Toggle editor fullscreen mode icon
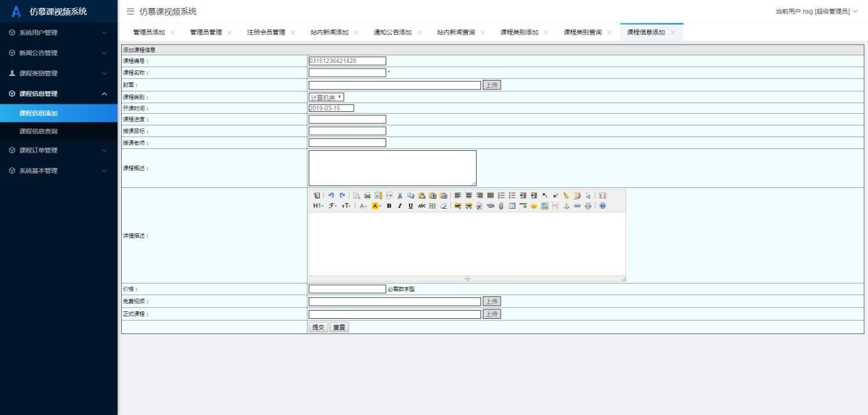The width and height of the screenshot is (868, 415). point(602,196)
